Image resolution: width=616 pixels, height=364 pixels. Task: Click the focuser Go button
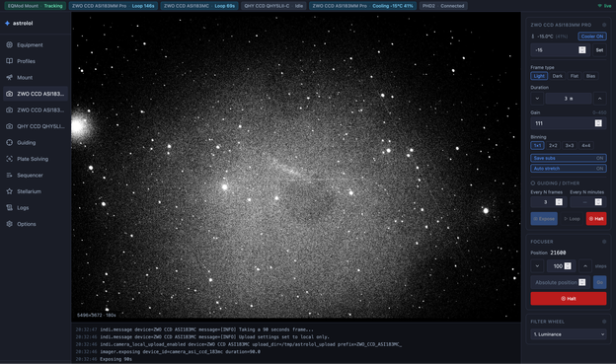(599, 282)
